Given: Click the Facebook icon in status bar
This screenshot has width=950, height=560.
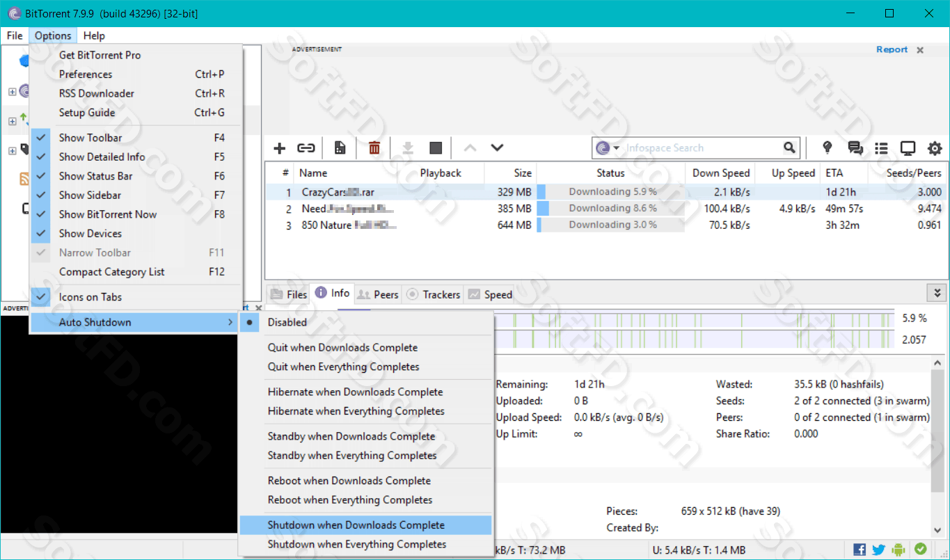Looking at the screenshot, I should tap(860, 550).
